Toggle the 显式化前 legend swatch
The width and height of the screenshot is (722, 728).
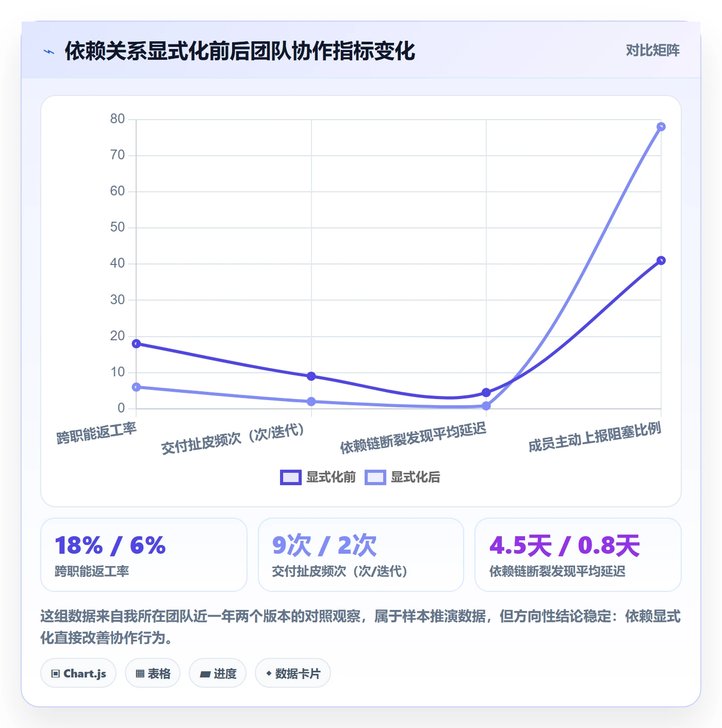pyautogui.click(x=290, y=477)
